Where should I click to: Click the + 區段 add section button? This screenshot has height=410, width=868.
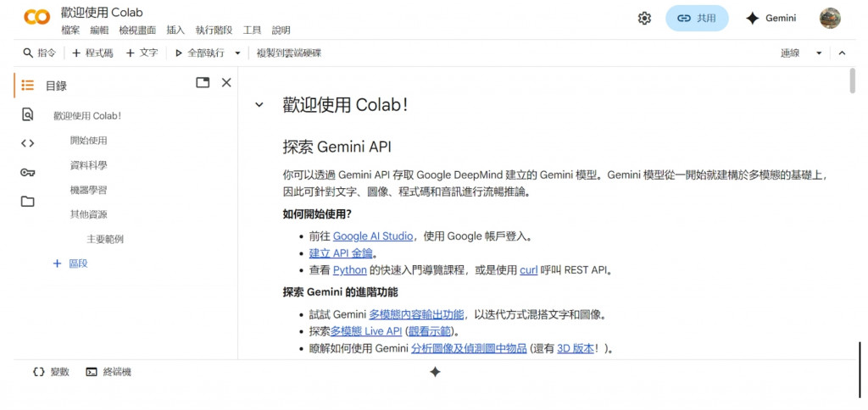tap(70, 263)
